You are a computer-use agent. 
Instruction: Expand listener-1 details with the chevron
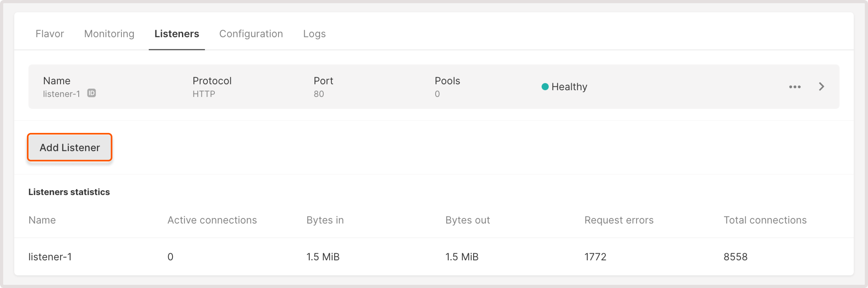tap(822, 87)
